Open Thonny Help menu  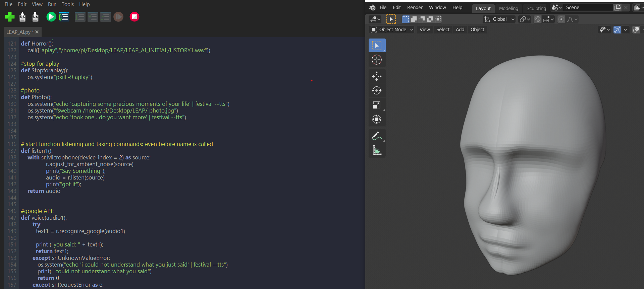pyautogui.click(x=84, y=4)
